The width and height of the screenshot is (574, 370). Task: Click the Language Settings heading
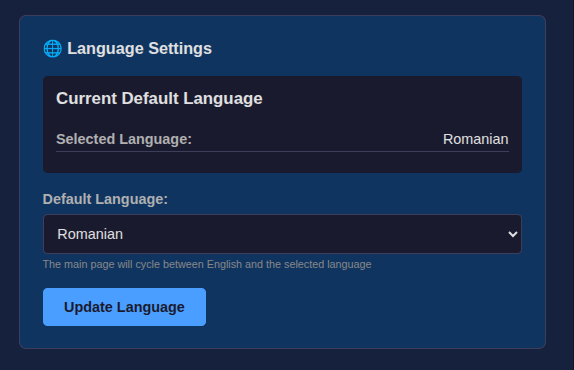pos(139,49)
